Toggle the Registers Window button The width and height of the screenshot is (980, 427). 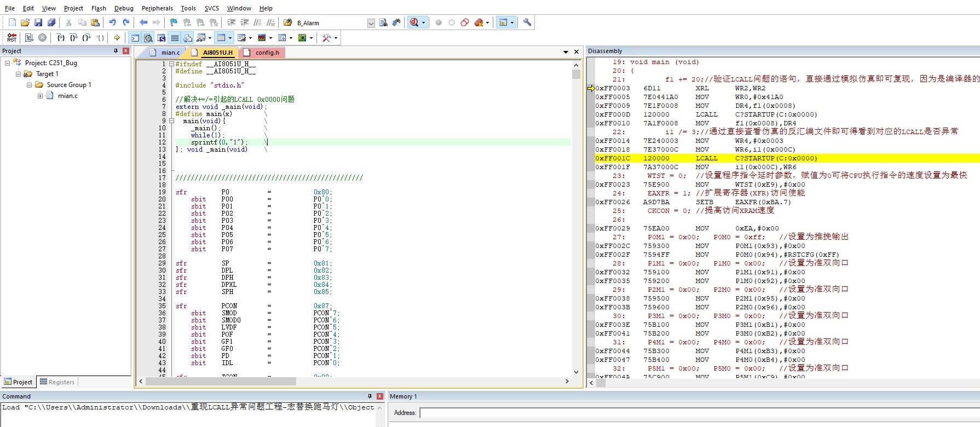click(x=175, y=37)
